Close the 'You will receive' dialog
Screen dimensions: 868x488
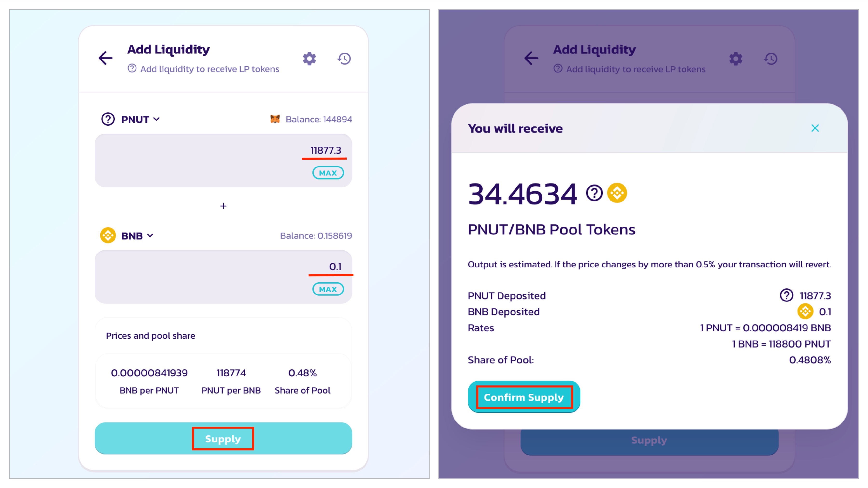[x=815, y=128]
